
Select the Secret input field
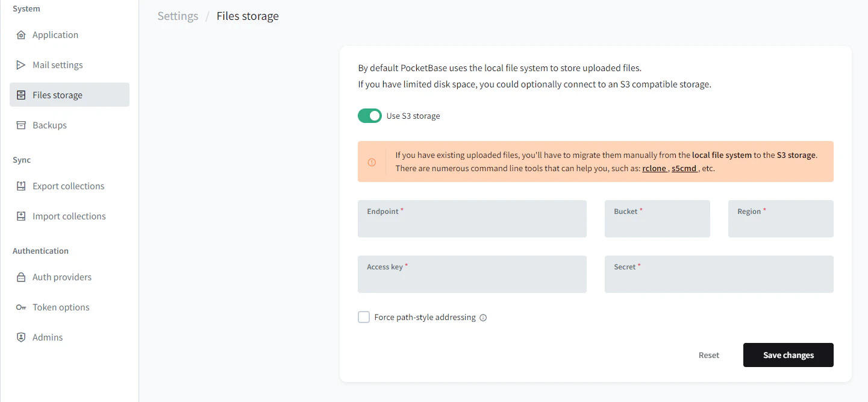point(719,274)
